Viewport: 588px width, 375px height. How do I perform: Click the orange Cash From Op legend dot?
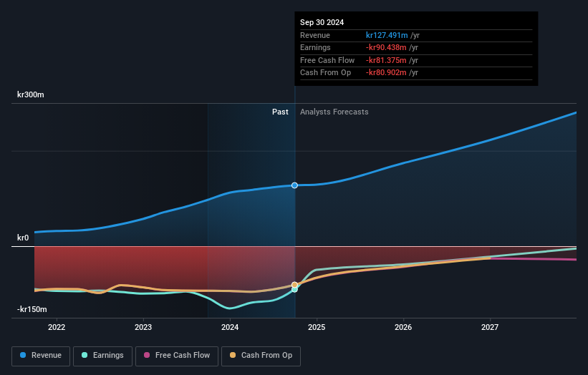point(233,355)
